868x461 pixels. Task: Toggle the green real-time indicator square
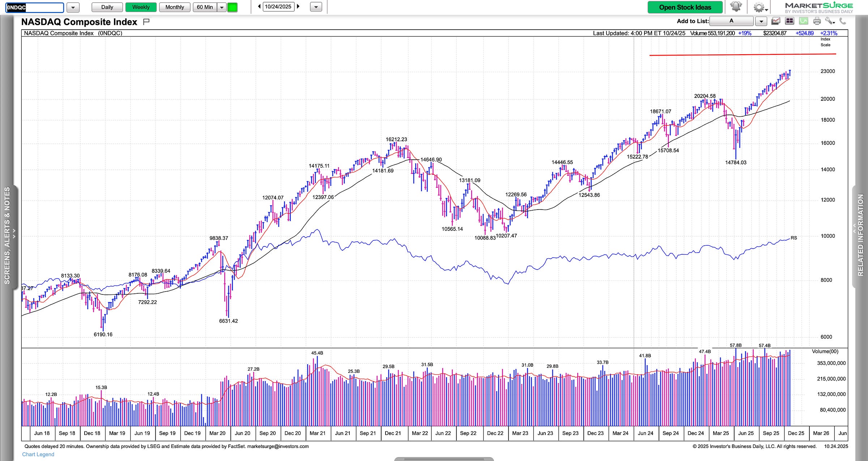pyautogui.click(x=232, y=7)
